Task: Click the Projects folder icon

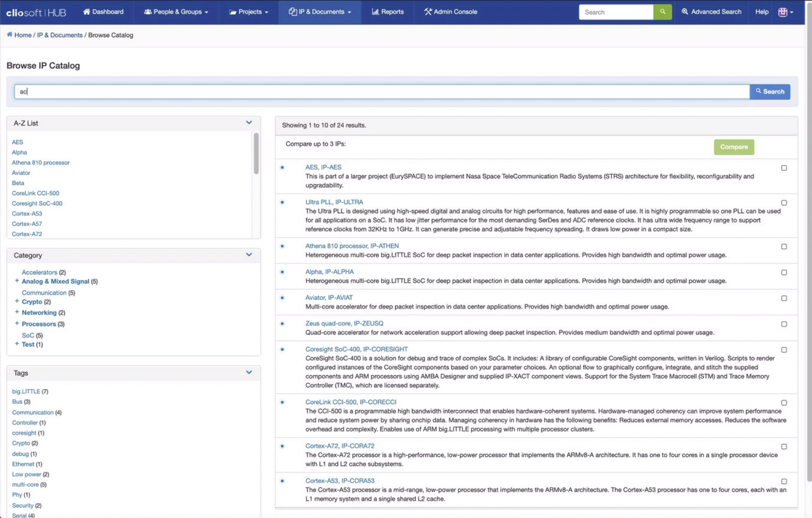Action: click(x=233, y=12)
